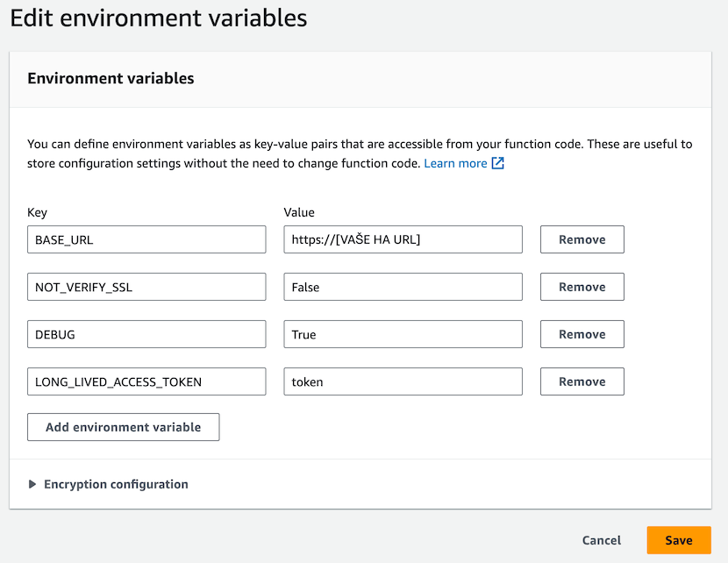This screenshot has width=728, height=563.
Task: Click into the DEBUG key field
Action: click(x=146, y=334)
